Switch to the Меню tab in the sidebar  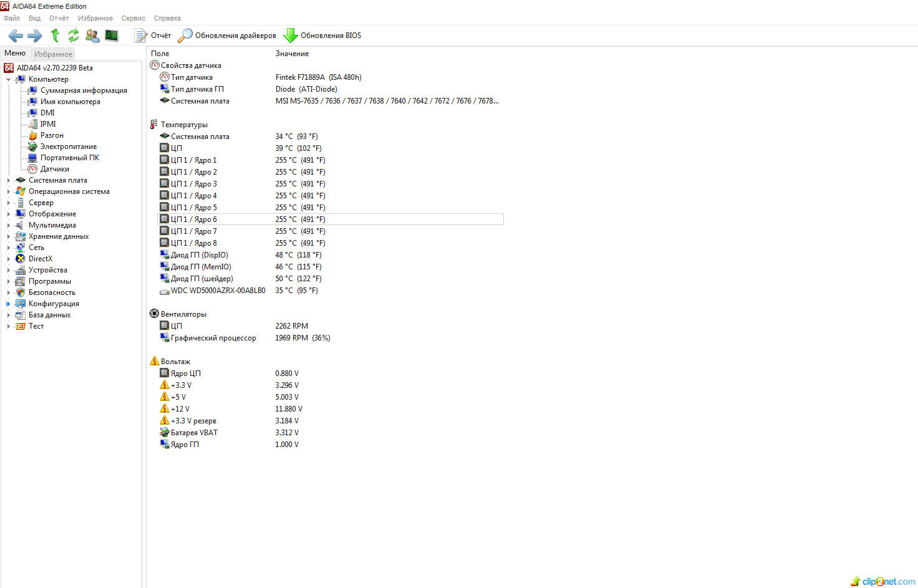[x=15, y=53]
